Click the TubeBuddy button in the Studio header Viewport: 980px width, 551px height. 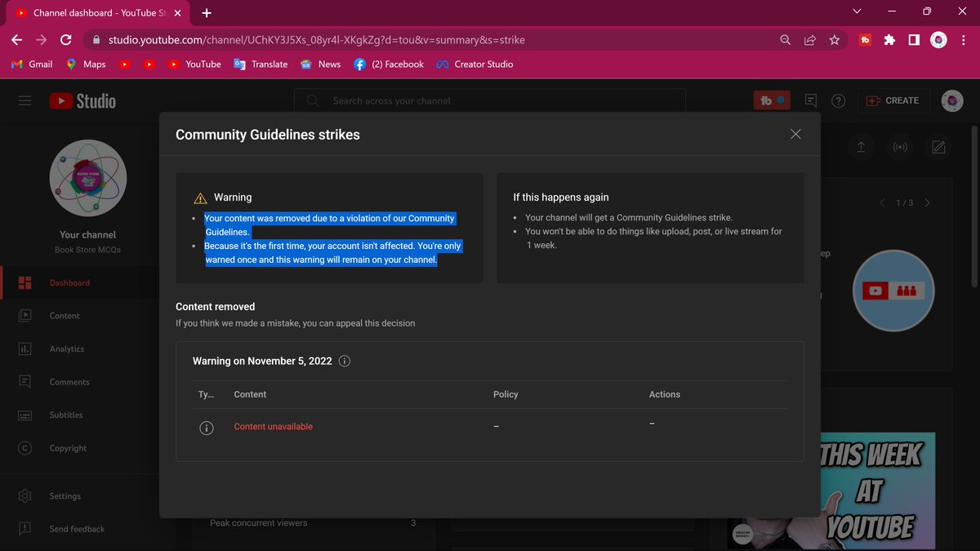(x=772, y=100)
